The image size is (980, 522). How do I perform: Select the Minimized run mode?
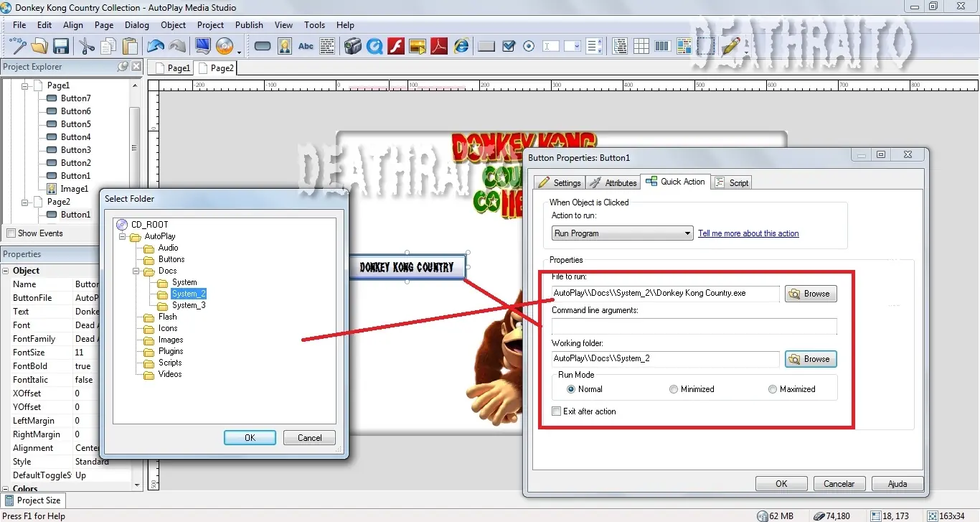673,389
